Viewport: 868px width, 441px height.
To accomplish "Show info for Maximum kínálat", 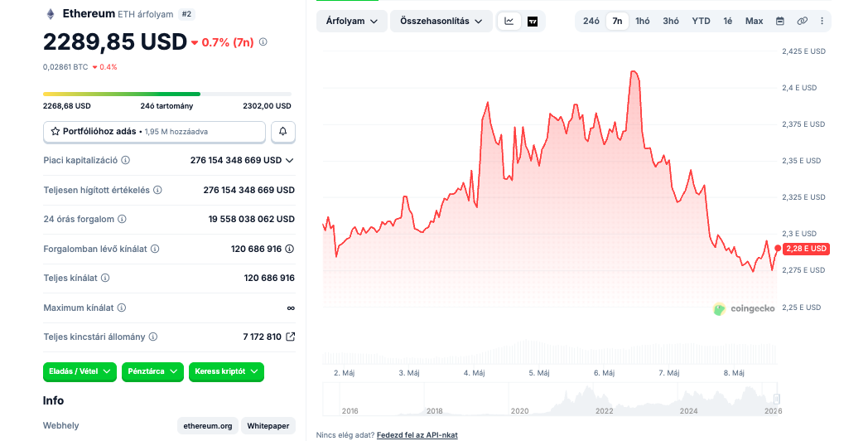I will (x=122, y=308).
